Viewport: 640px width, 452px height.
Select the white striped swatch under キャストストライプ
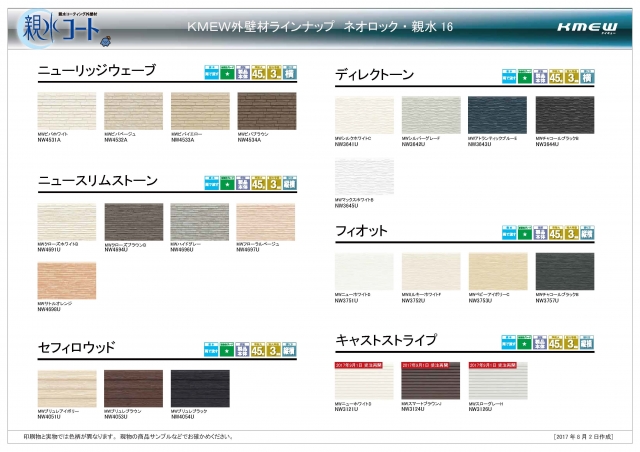click(364, 381)
